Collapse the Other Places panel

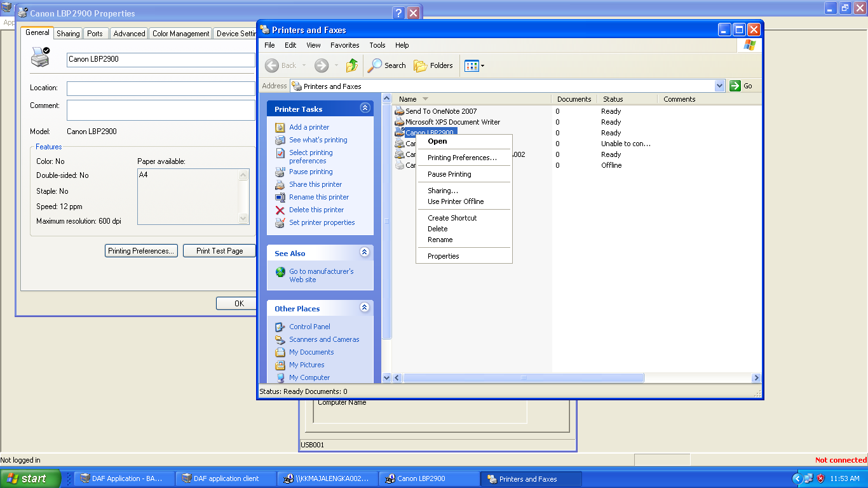[x=365, y=308]
